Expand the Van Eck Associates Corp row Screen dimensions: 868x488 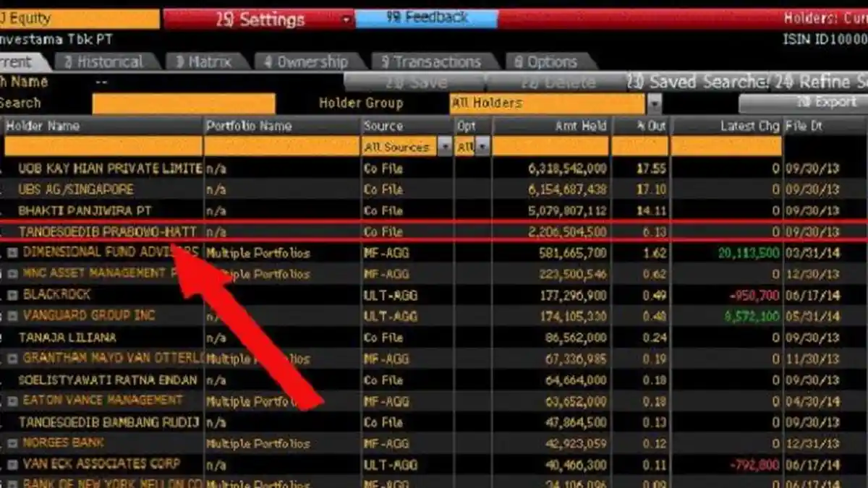(x=12, y=464)
